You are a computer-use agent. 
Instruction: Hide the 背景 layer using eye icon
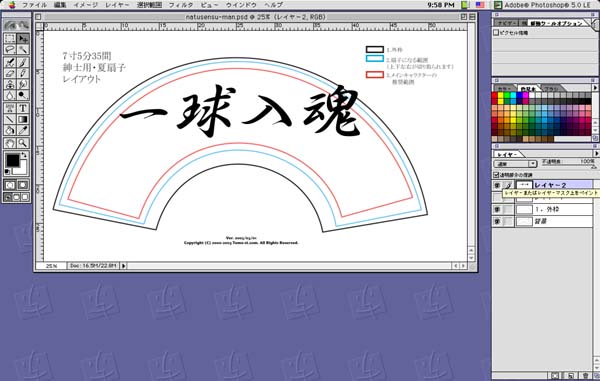[x=497, y=221]
